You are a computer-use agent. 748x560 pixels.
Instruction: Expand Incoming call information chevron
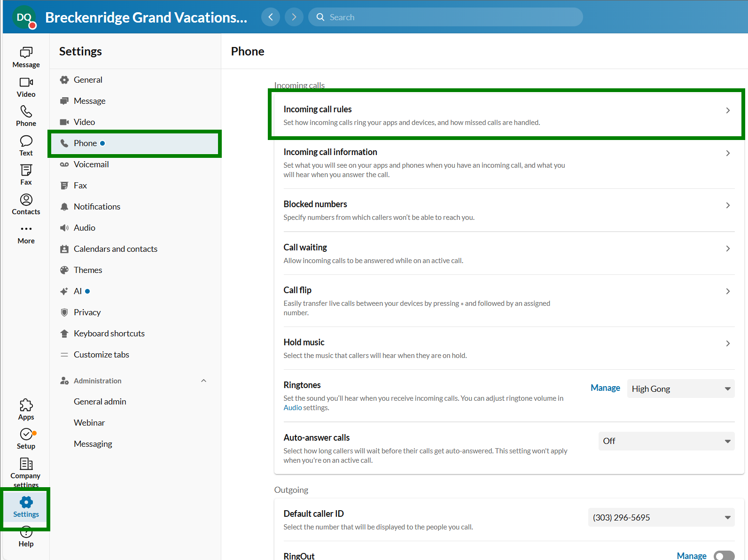728,153
